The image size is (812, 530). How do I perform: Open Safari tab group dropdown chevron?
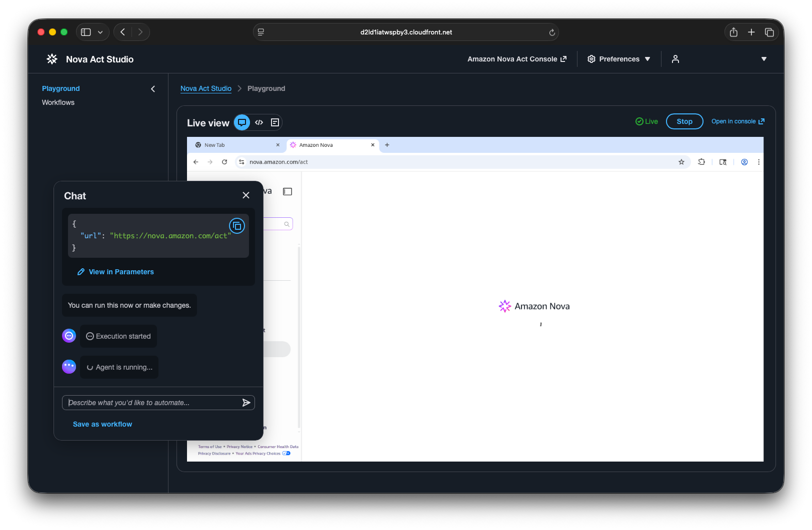coord(100,32)
